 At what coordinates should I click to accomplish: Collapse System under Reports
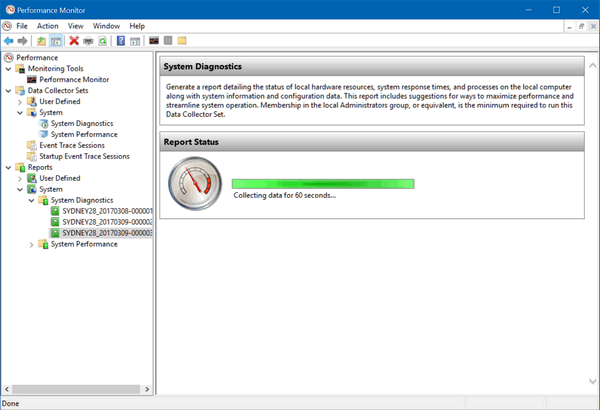pos(20,189)
